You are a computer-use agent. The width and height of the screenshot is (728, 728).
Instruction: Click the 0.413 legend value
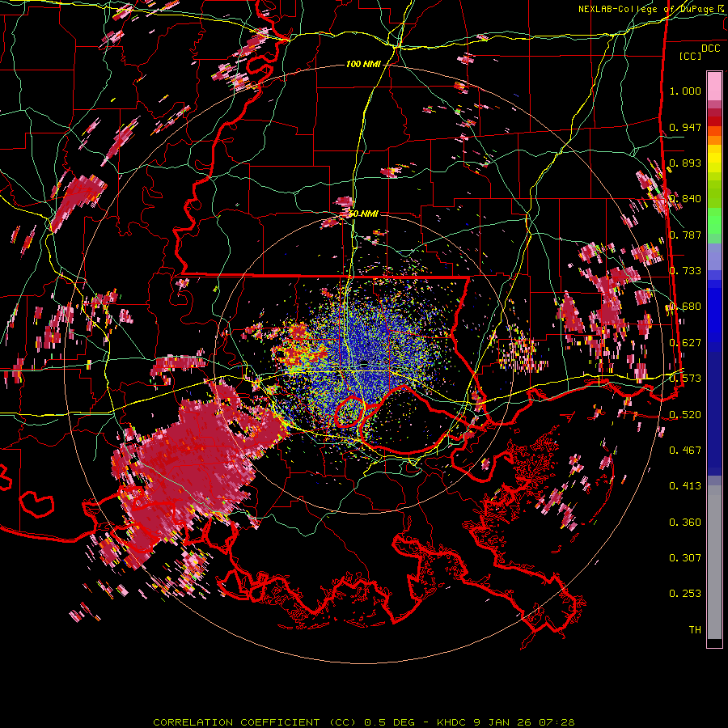685,486
